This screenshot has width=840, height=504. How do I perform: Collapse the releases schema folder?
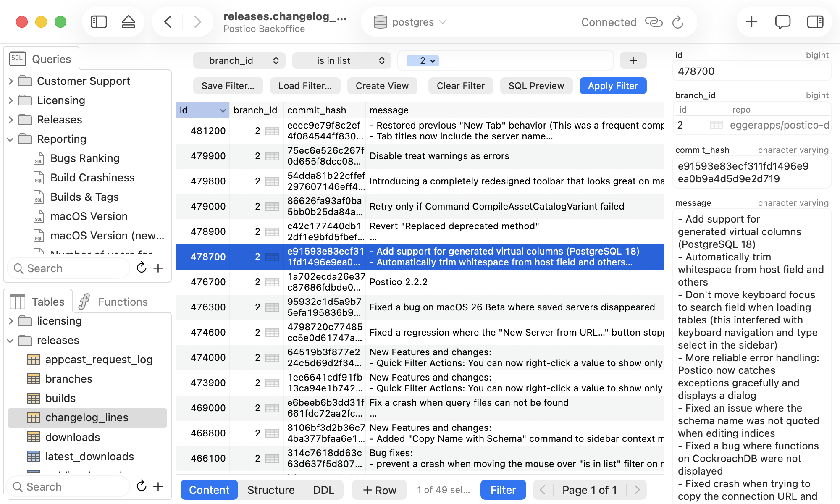[x=11, y=340]
